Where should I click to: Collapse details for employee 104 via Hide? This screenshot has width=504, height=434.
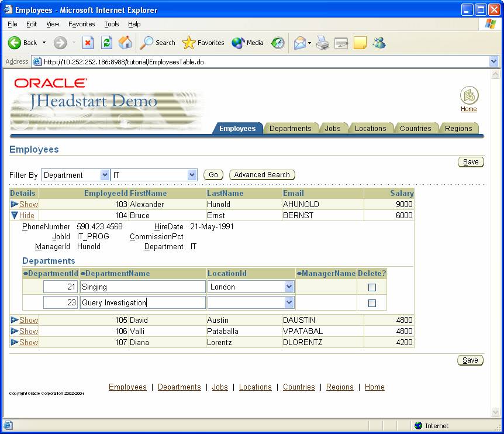coord(27,215)
